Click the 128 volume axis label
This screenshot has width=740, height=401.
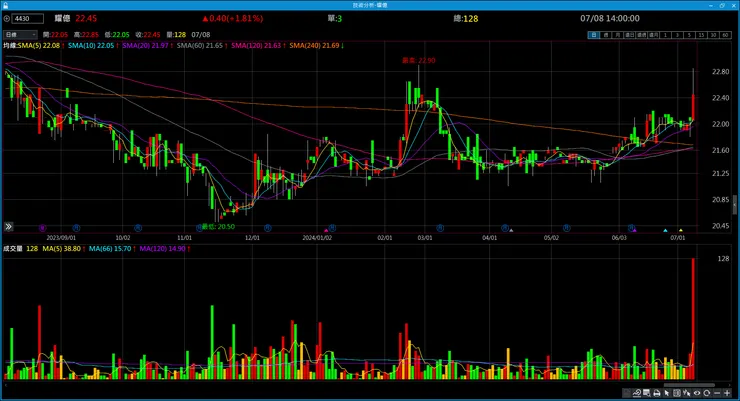point(723,259)
